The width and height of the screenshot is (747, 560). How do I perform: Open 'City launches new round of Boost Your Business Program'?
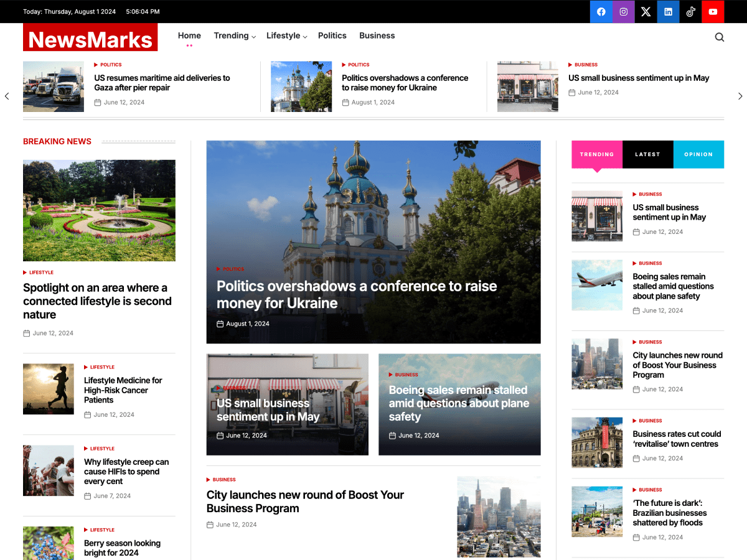(x=305, y=502)
